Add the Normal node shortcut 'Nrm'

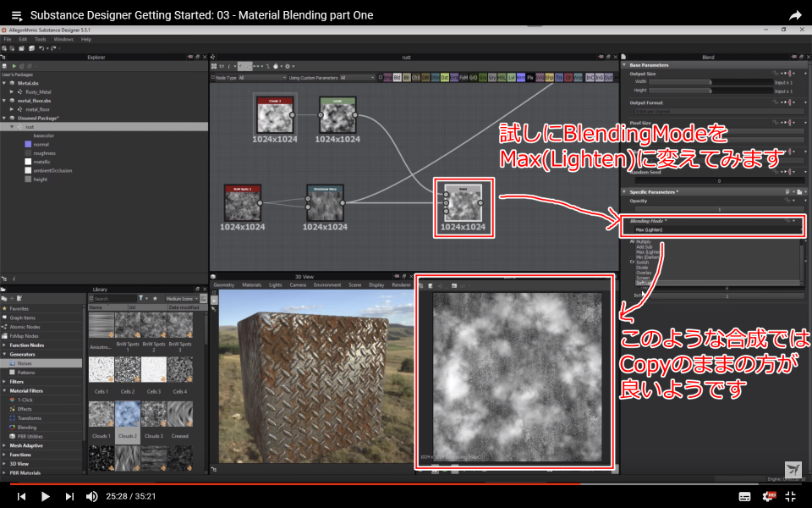pos(520,77)
